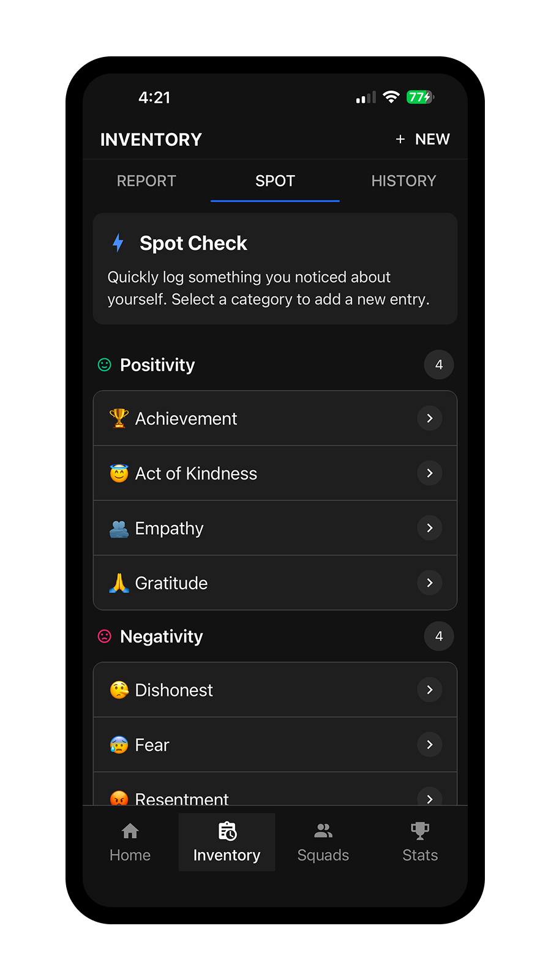Viewport: 551px width, 980px height.
Task: Tap the green smiley next to Positivity
Action: [x=104, y=364]
